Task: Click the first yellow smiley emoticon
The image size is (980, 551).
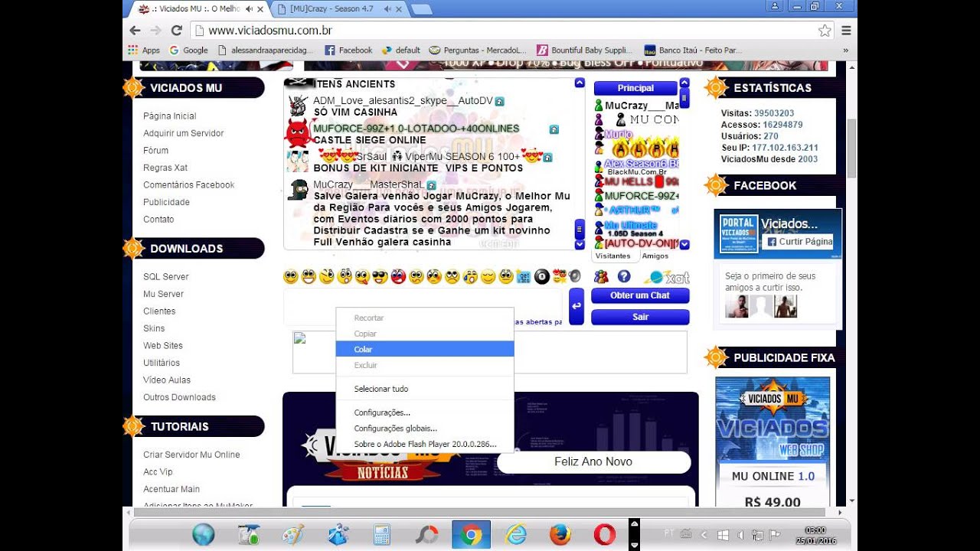Action: coord(291,277)
